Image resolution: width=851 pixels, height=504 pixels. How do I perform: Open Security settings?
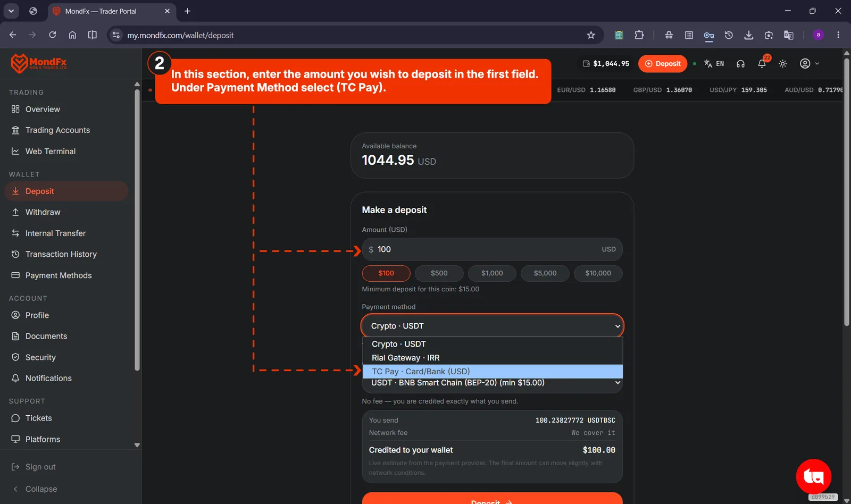pos(66,357)
